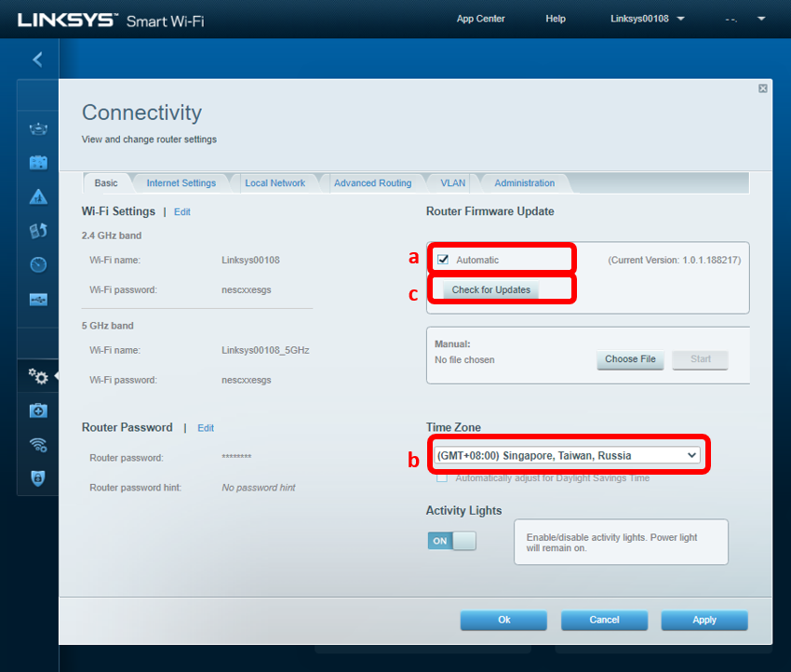Enable automatic Daylight Savings Time adjustment
The image size is (791, 672).
442,477
